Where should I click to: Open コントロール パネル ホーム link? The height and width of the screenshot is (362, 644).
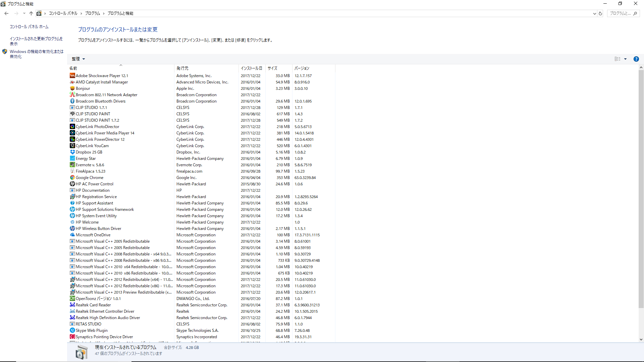coord(29,27)
